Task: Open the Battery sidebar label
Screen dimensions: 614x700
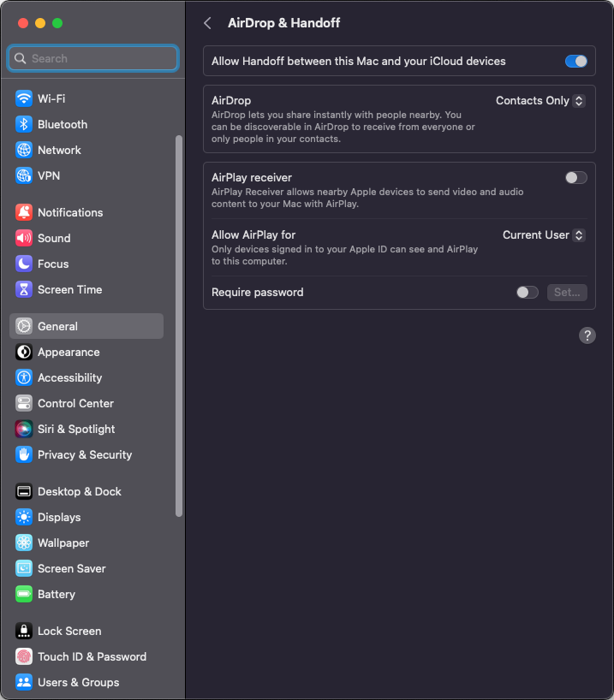Action: point(57,594)
